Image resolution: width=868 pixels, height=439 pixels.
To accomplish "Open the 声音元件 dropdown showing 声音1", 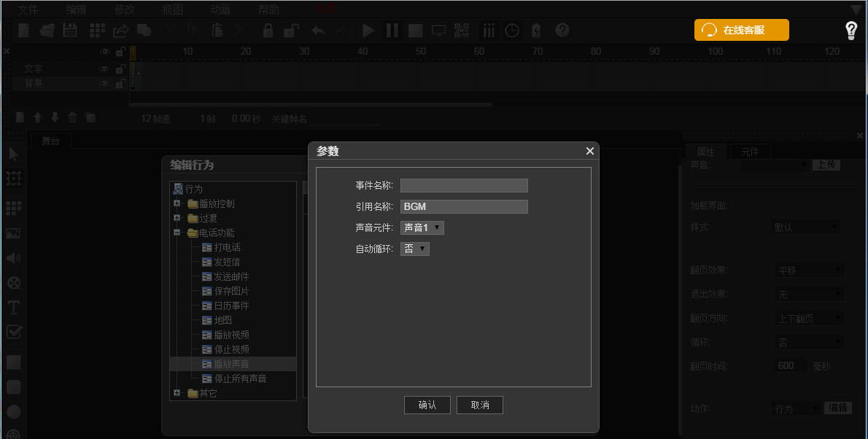I will click(x=422, y=227).
